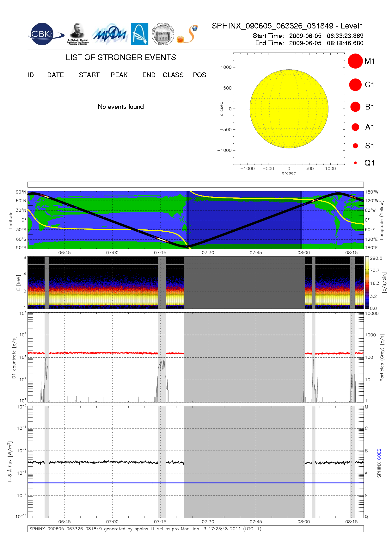Click the blue GOES flux line
Screen dimensions: 392x555
195,483
